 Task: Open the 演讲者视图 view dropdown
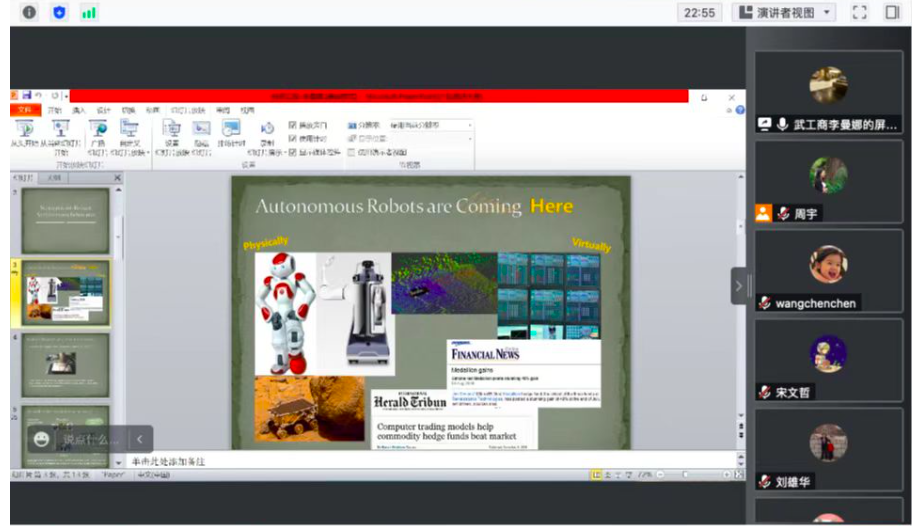coord(784,13)
